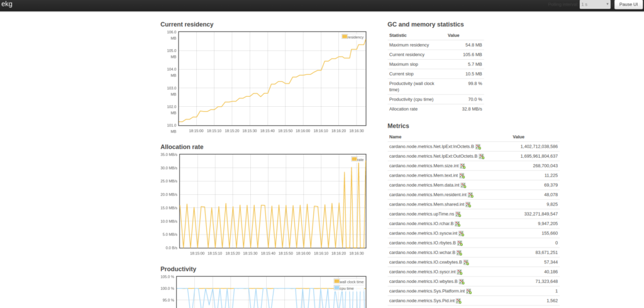Click value 1,402,712,038,586 in Metrics table
Viewport: 644px width, 308px height.
click(x=539, y=146)
